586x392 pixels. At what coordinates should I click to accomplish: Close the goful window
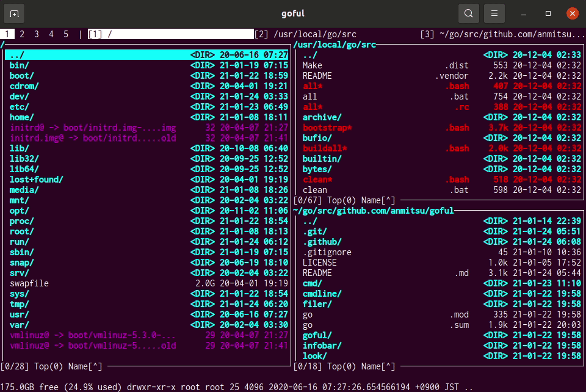(x=572, y=14)
